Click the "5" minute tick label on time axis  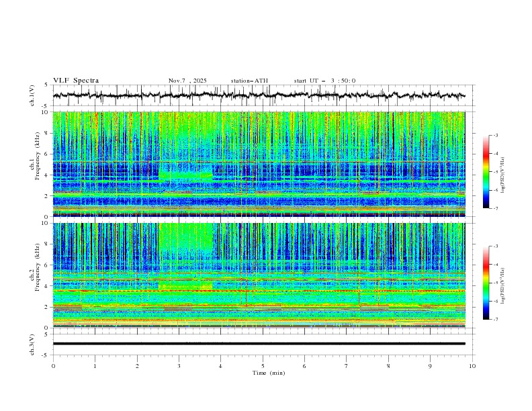tap(263, 366)
